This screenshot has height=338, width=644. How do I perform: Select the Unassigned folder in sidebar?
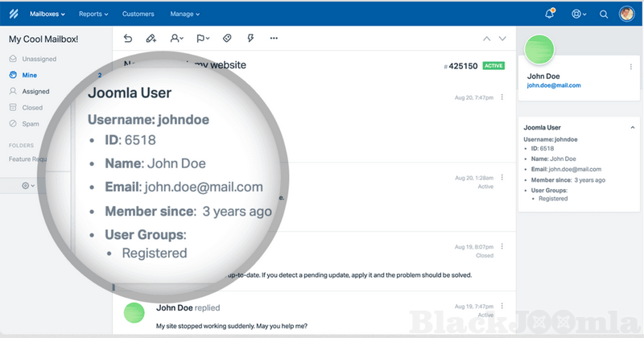(x=39, y=59)
